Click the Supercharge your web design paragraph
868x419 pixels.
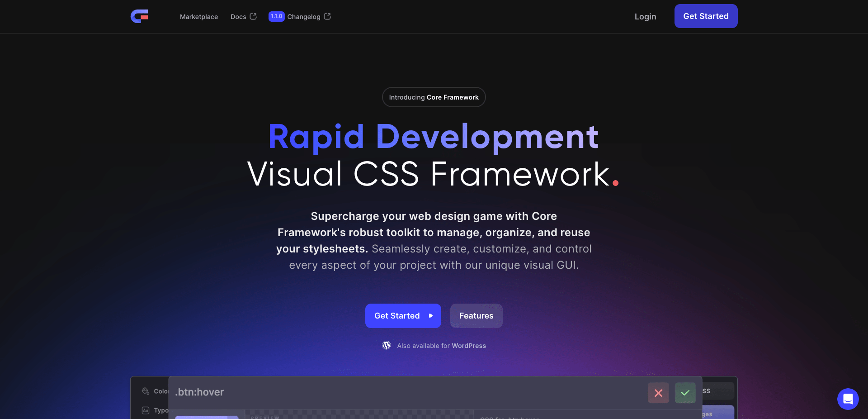[x=434, y=241]
